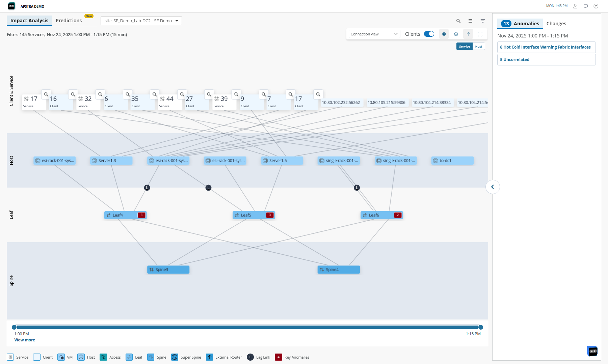The height and width of the screenshot is (364, 608).
Task: Select the to-dc1 host node
Action: (x=452, y=161)
